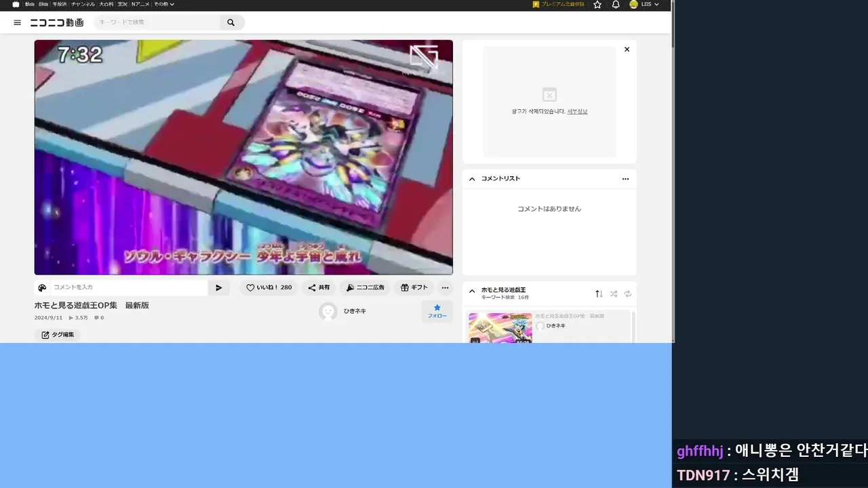Toggle playlist repeat
868x488 pixels.
click(628, 293)
